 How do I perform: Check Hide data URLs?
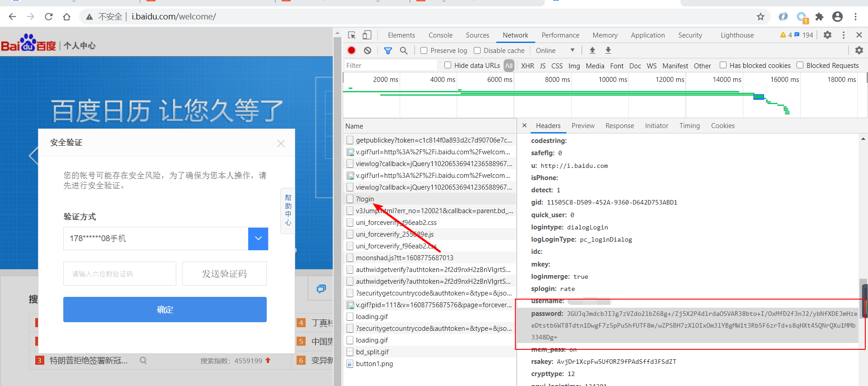click(448, 65)
